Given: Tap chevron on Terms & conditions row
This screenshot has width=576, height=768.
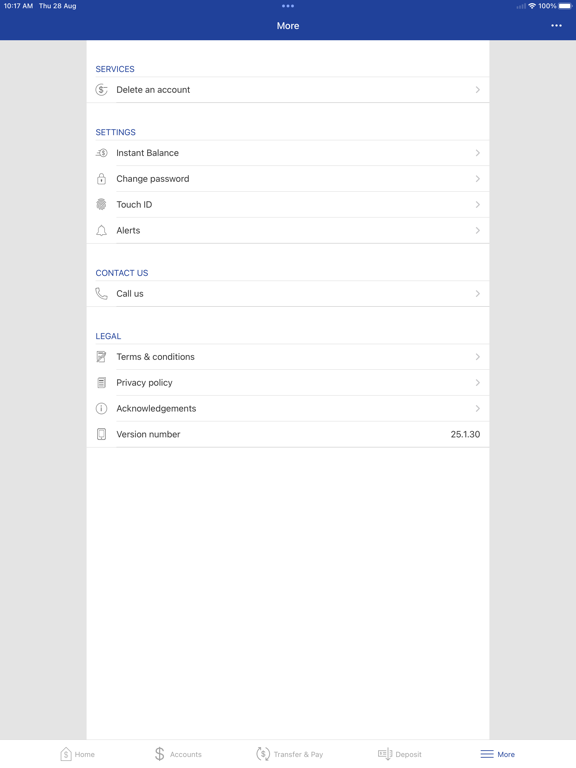Looking at the screenshot, I should (478, 357).
